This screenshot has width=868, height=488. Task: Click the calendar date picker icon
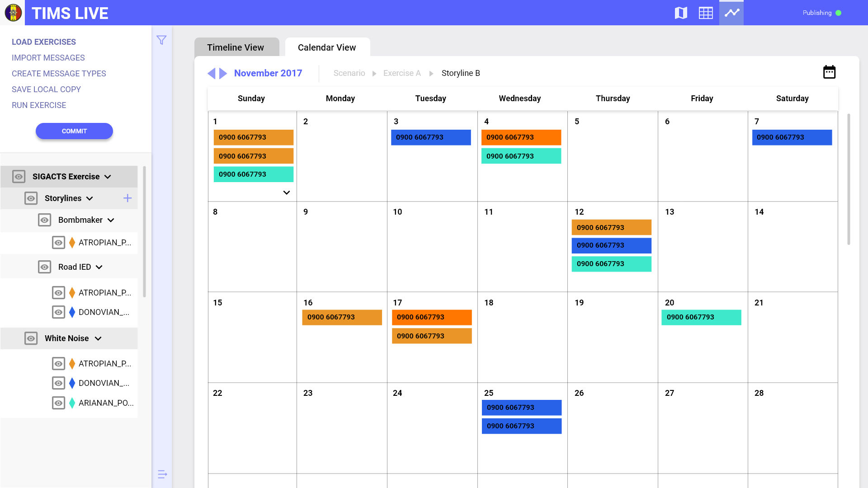(x=829, y=72)
